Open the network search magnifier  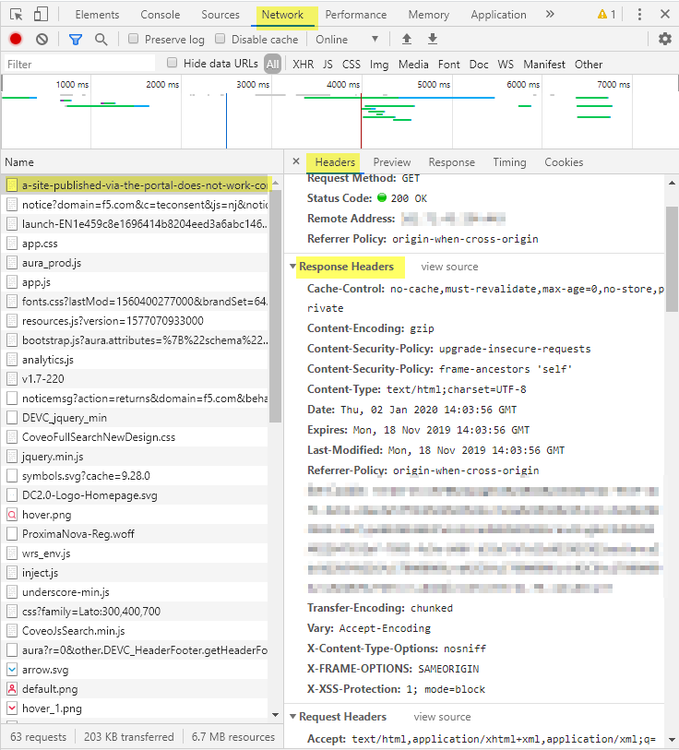[101, 39]
